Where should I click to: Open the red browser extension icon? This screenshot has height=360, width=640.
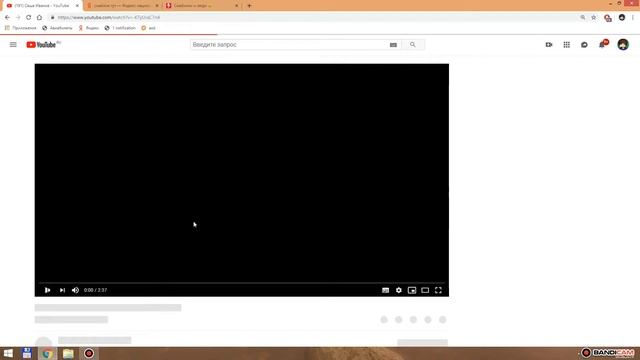coord(608,18)
